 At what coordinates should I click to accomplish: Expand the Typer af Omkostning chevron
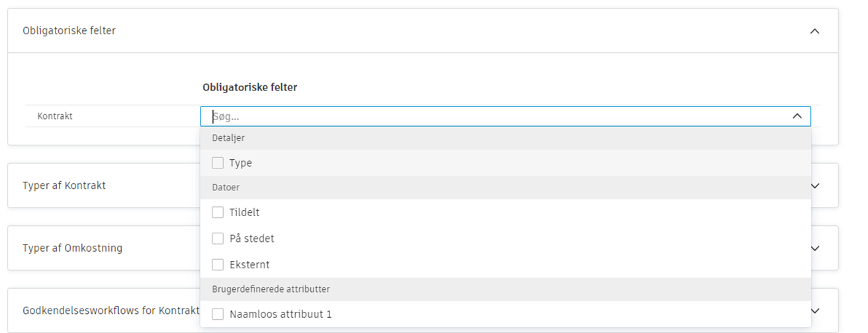pyautogui.click(x=814, y=248)
